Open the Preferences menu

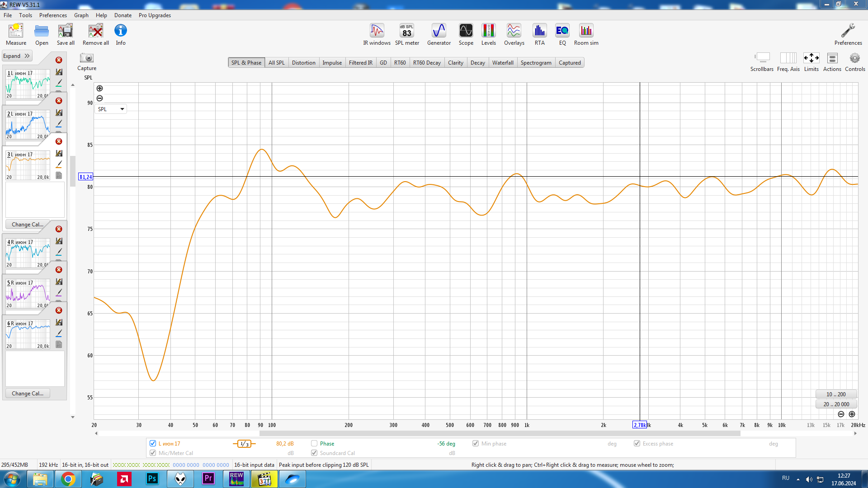click(53, 15)
